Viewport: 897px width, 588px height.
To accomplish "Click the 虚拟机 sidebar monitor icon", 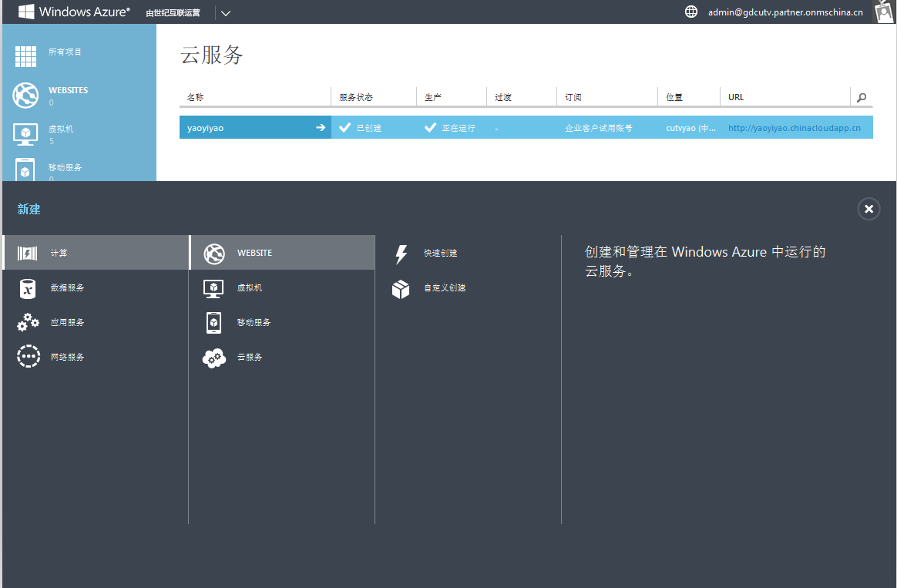I will pos(25,134).
